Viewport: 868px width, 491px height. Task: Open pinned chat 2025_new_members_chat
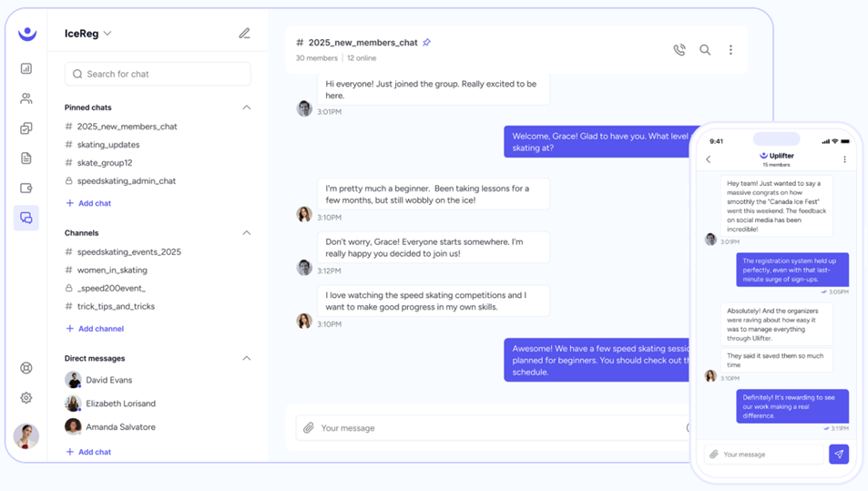[x=121, y=127]
